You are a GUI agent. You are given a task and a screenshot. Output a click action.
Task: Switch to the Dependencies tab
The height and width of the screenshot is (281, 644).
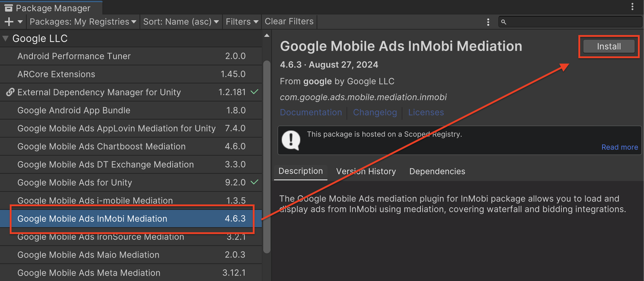[x=437, y=171]
